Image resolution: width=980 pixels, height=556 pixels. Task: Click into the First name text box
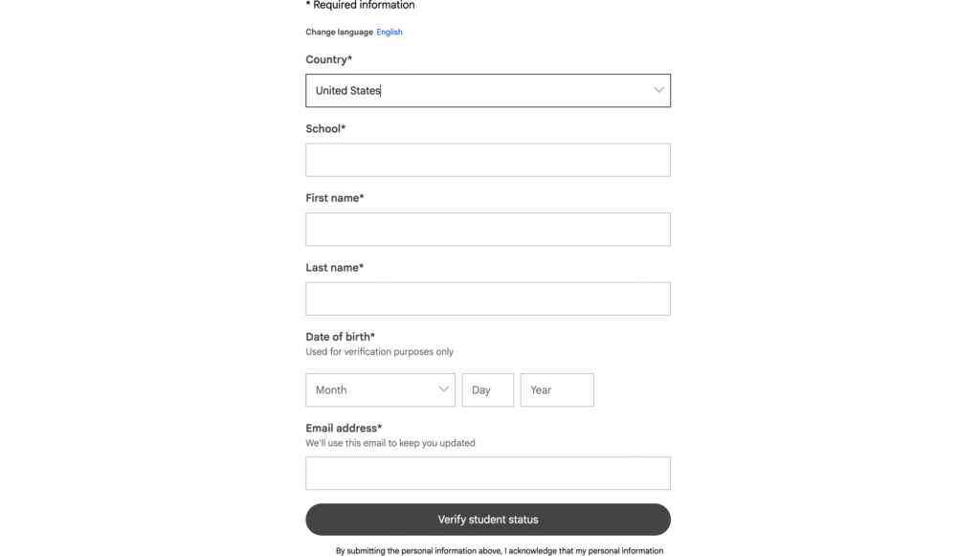[487, 230]
